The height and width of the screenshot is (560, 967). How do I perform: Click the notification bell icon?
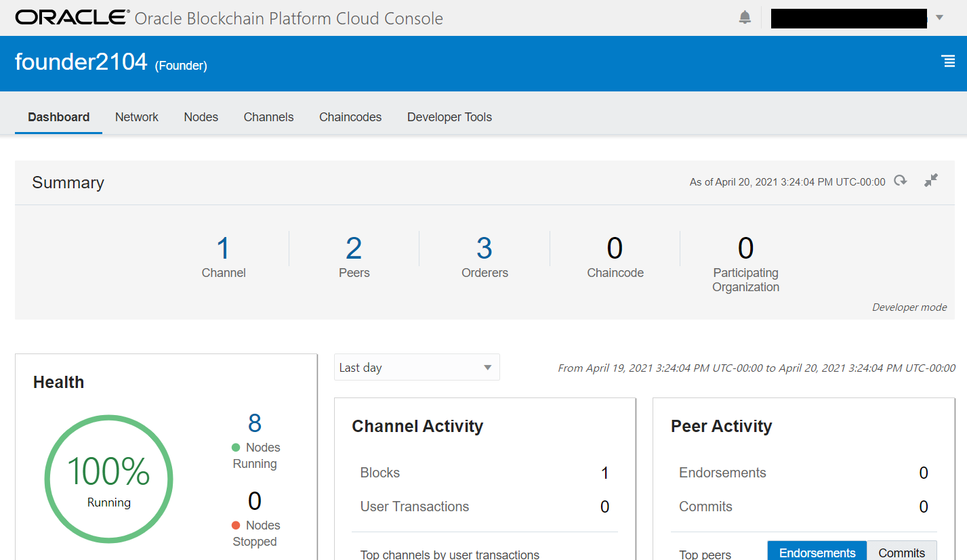click(745, 18)
